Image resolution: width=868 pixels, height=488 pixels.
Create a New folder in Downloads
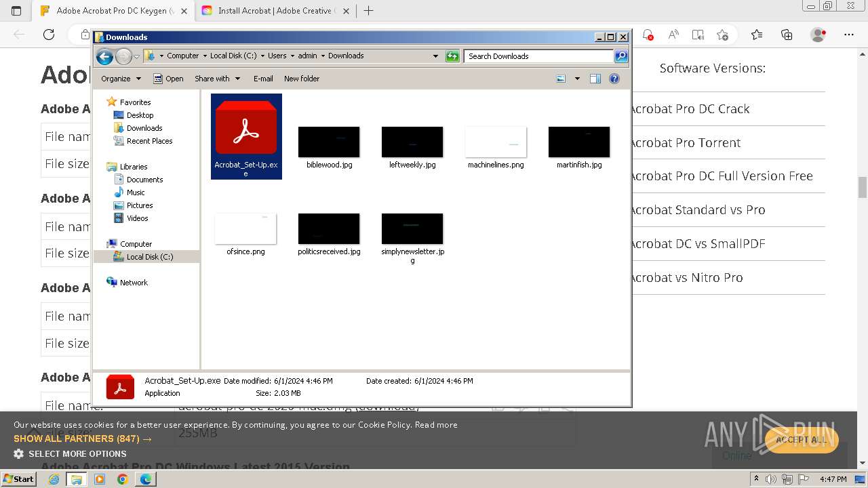(302, 79)
